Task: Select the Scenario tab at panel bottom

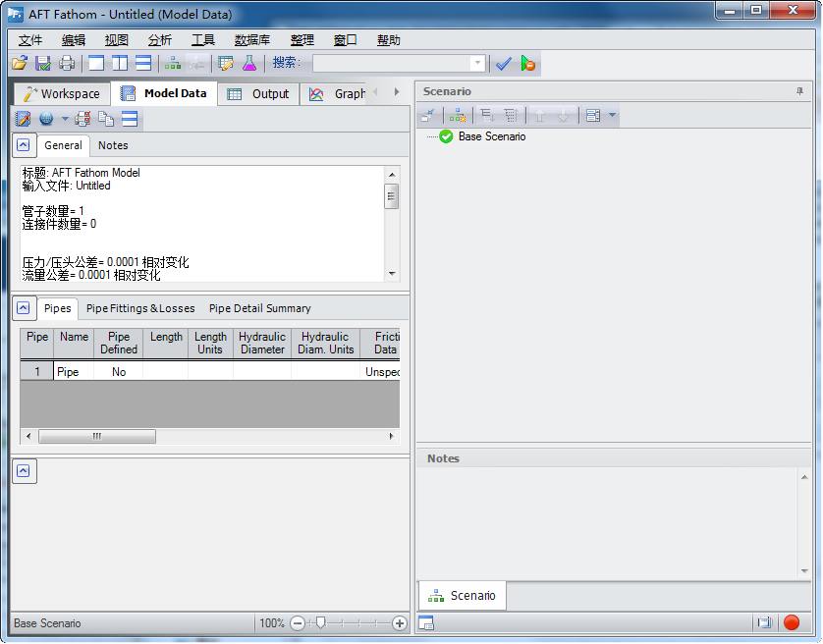Action: click(x=462, y=596)
